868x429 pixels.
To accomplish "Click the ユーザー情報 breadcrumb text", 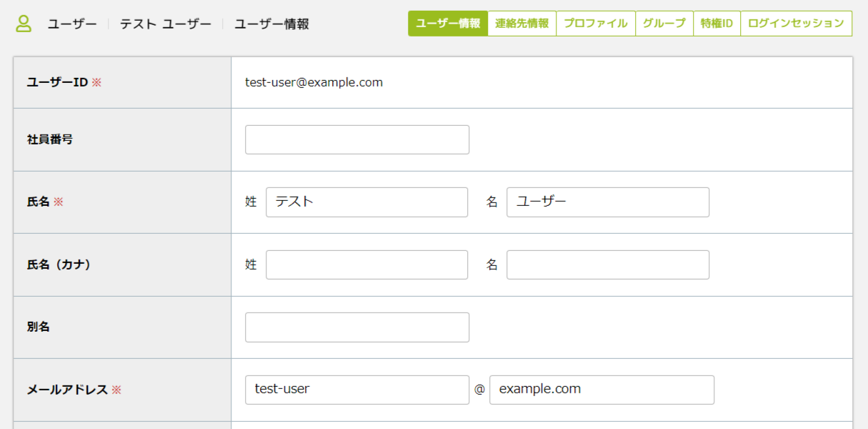I will pos(272,24).
